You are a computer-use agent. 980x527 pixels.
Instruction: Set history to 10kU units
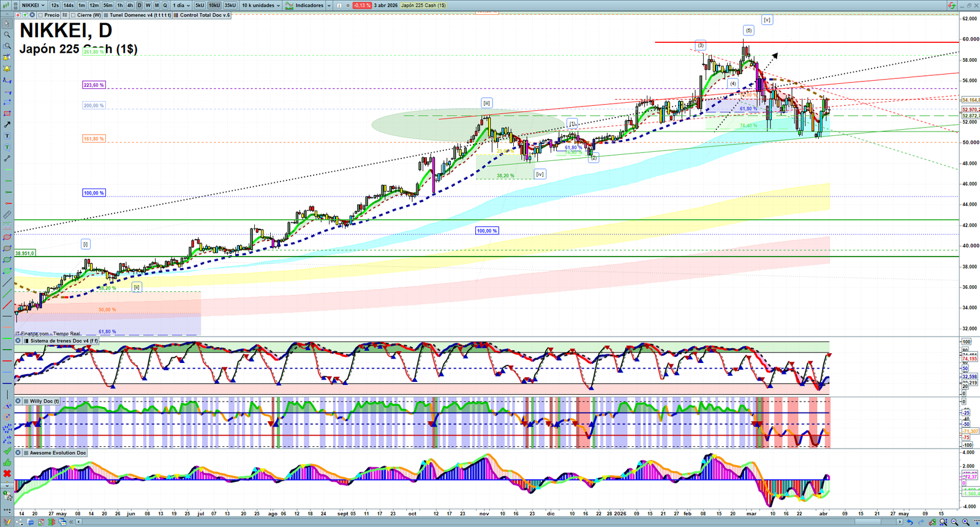pyautogui.click(x=214, y=6)
